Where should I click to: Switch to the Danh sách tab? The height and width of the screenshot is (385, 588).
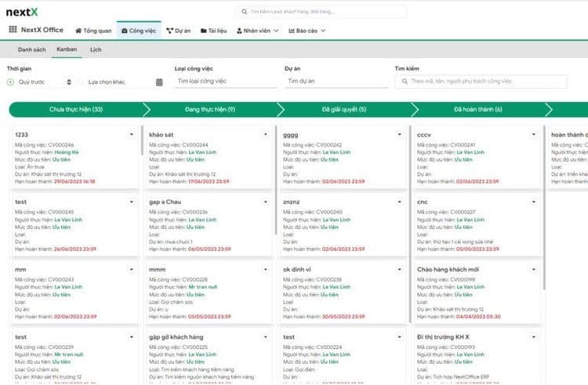pyautogui.click(x=31, y=49)
